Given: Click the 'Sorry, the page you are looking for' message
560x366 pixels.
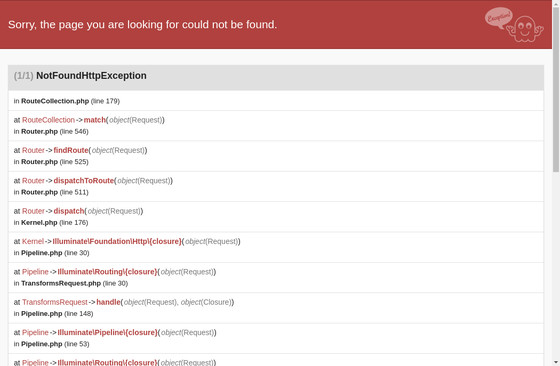Looking at the screenshot, I should tap(142, 25).
